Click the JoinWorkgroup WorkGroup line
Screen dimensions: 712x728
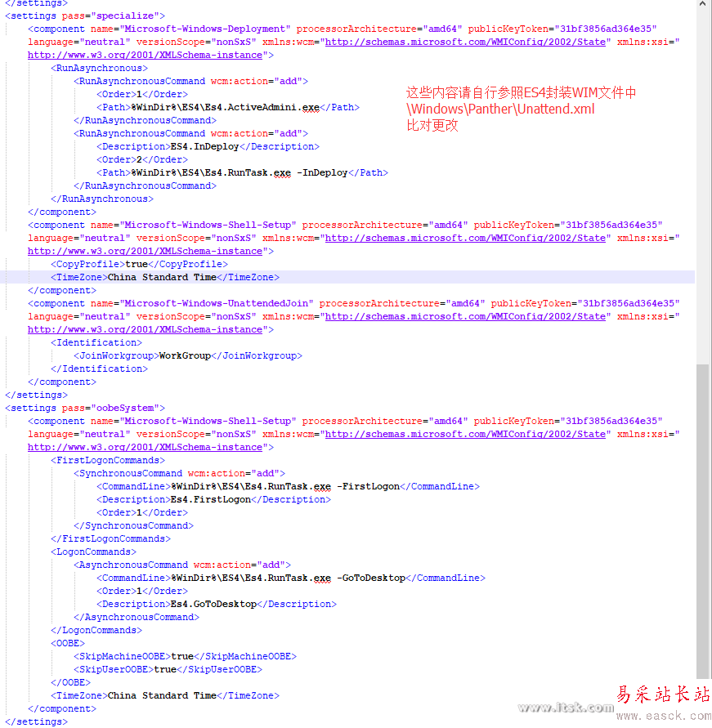[188, 355]
